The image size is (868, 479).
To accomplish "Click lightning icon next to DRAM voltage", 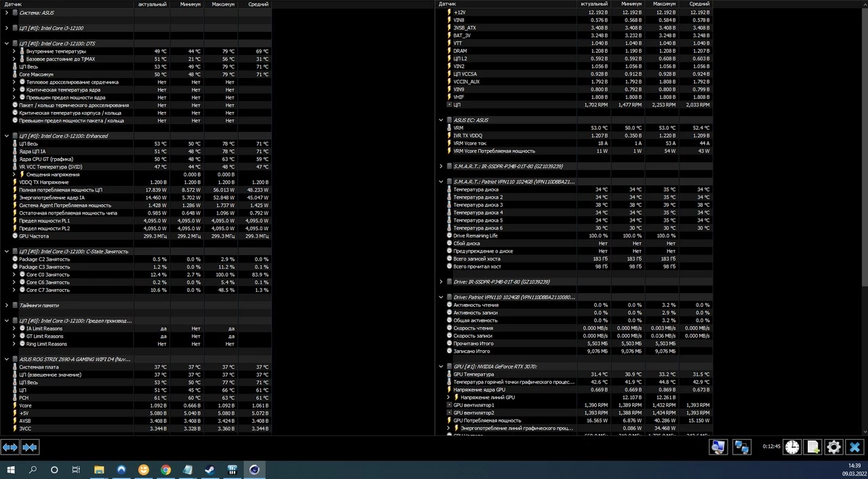I will [x=449, y=51].
